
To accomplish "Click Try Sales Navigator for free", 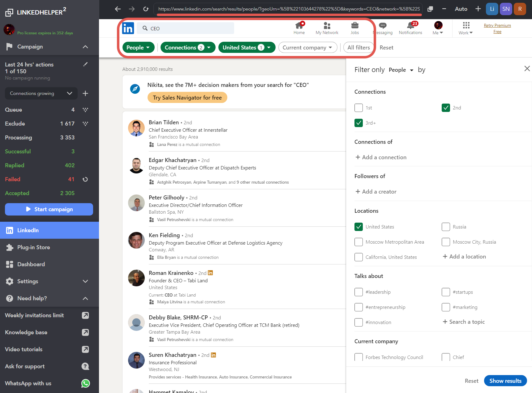I will [187, 97].
